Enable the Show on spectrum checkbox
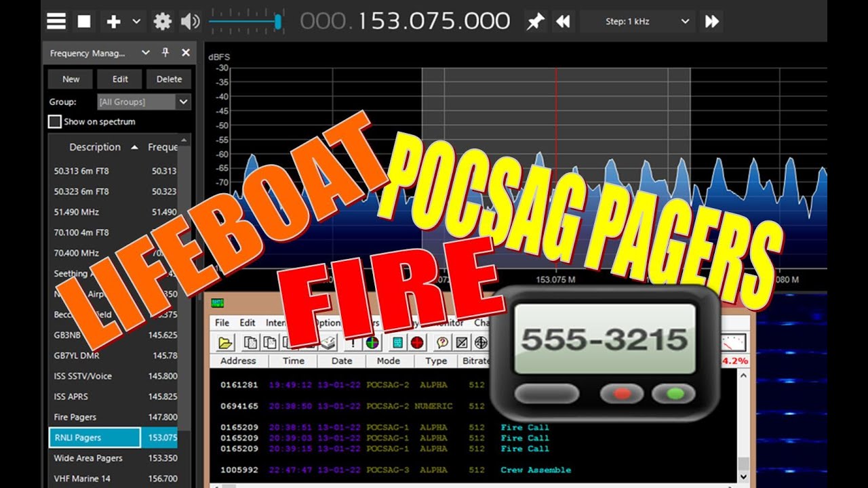868x488 pixels. (x=54, y=122)
